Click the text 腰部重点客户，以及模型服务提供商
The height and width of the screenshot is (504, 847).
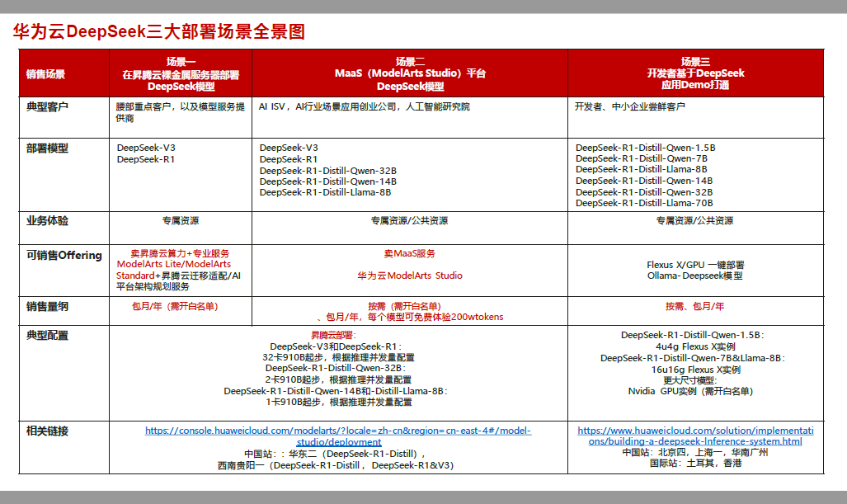(x=180, y=112)
